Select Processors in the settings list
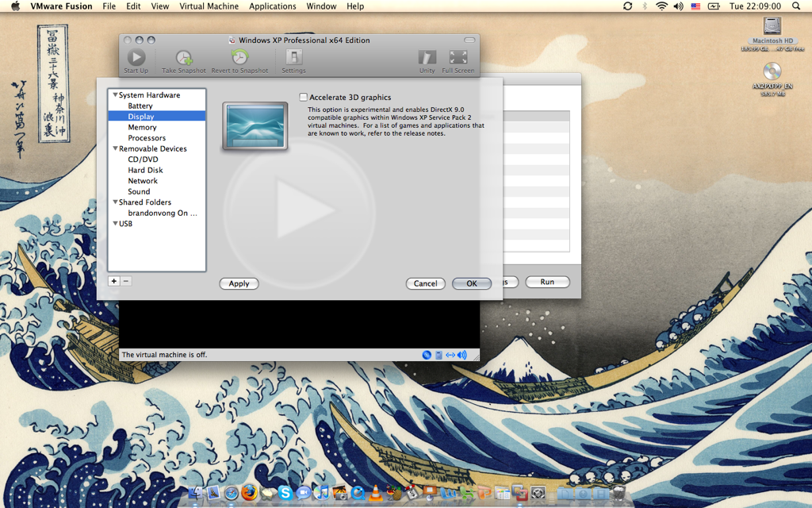Image resolution: width=812 pixels, height=508 pixels. tap(157, 138)
